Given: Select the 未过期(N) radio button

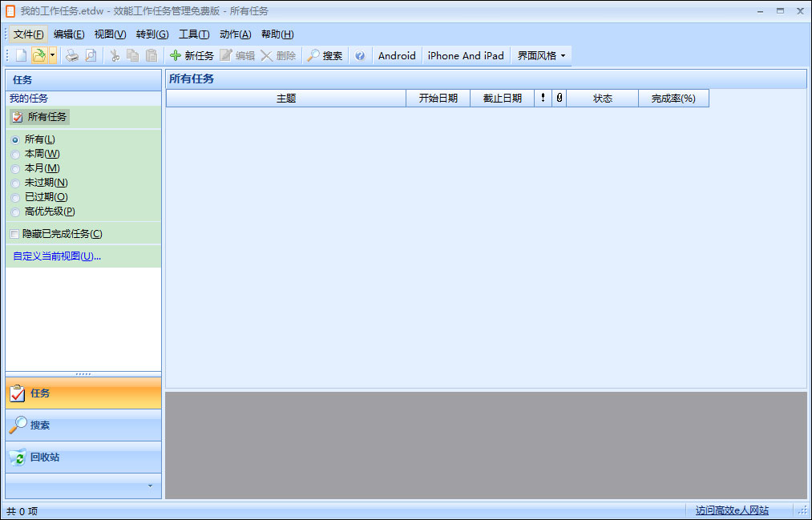Looking at the screenshot, I should pos(15,183).
